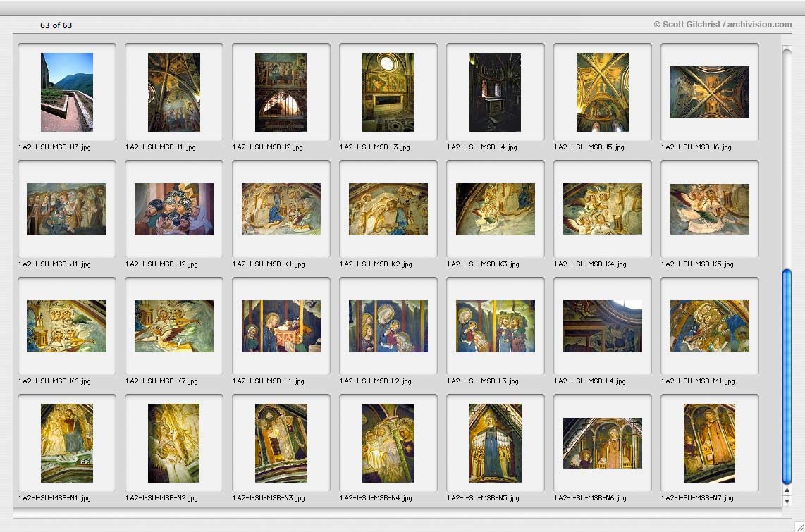Click filename label 1A2-I-SU-MSB-N2.jpg

click(x=161, y=497)
